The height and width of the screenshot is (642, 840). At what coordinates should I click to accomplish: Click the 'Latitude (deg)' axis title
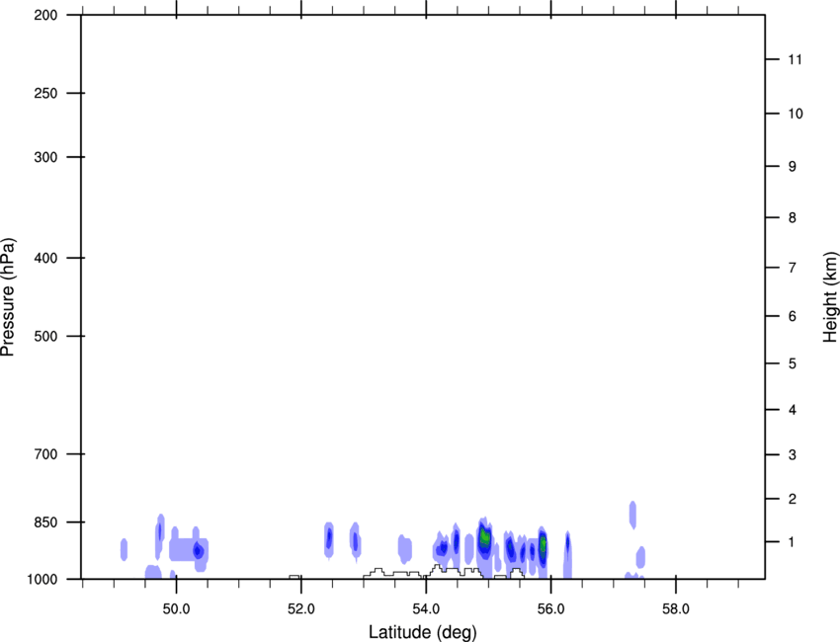click(422, 632)
